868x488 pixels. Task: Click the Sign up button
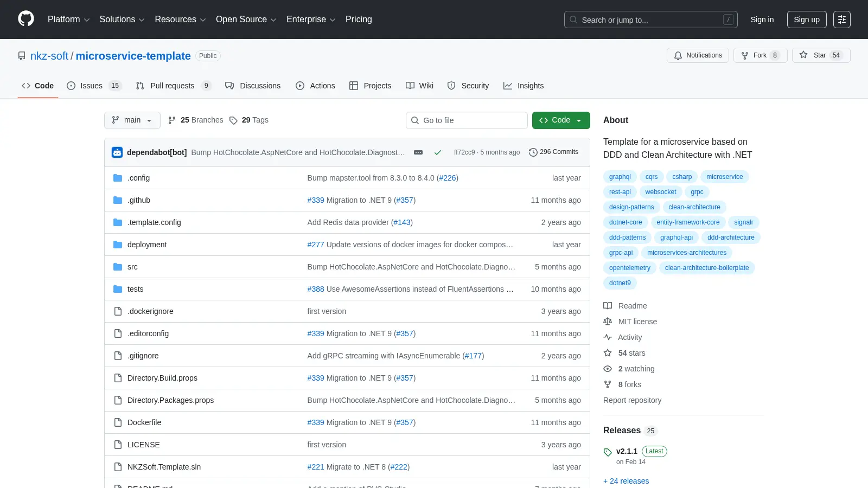[807, 20]
